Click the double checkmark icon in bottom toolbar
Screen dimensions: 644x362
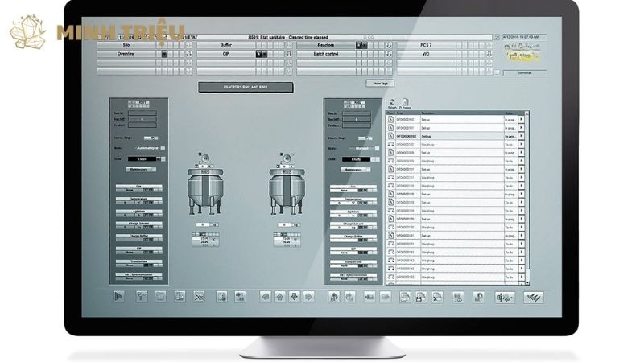click(532, 297)
